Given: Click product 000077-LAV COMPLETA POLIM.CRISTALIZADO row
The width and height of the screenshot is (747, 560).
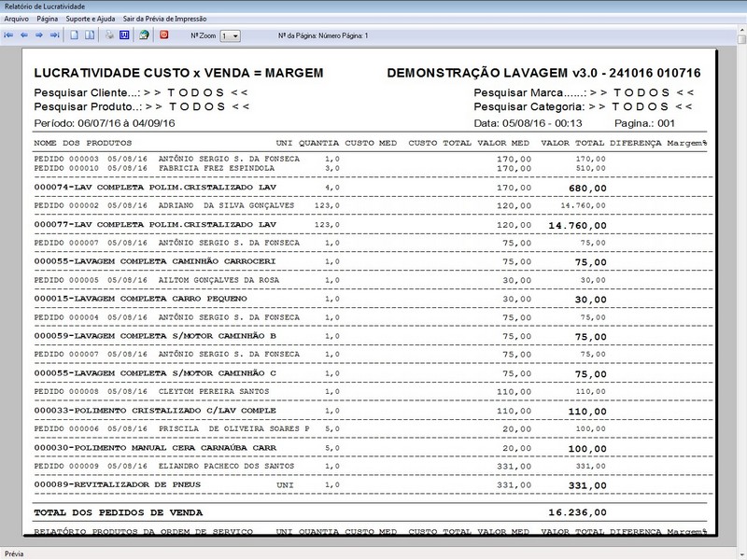Looking at the screenshot, I should click(320, 225).
